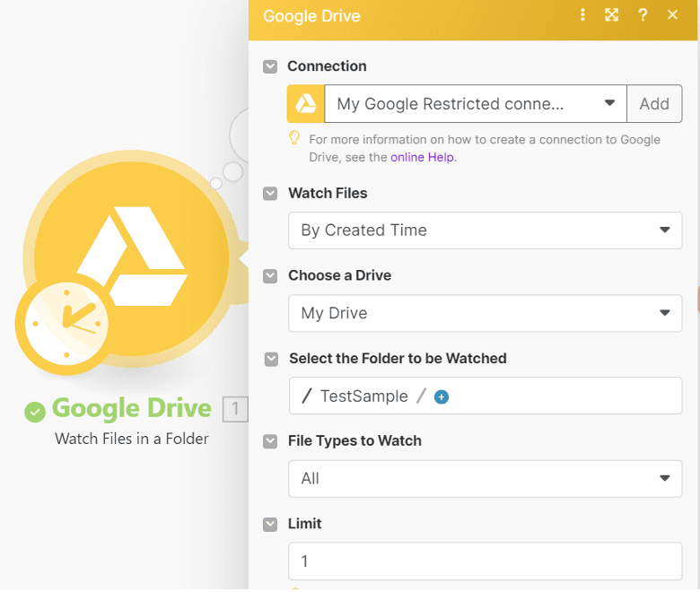Click the blue plus icon after TestSample
The width and height of the screenshot is (700, 592).
441,396
